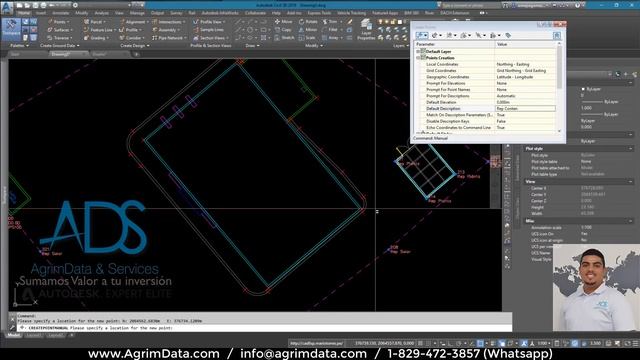The height and width of the screenshot is (360, 640).
Task: Open the Feature Line dropdown
Action: (x=100, y=30)
